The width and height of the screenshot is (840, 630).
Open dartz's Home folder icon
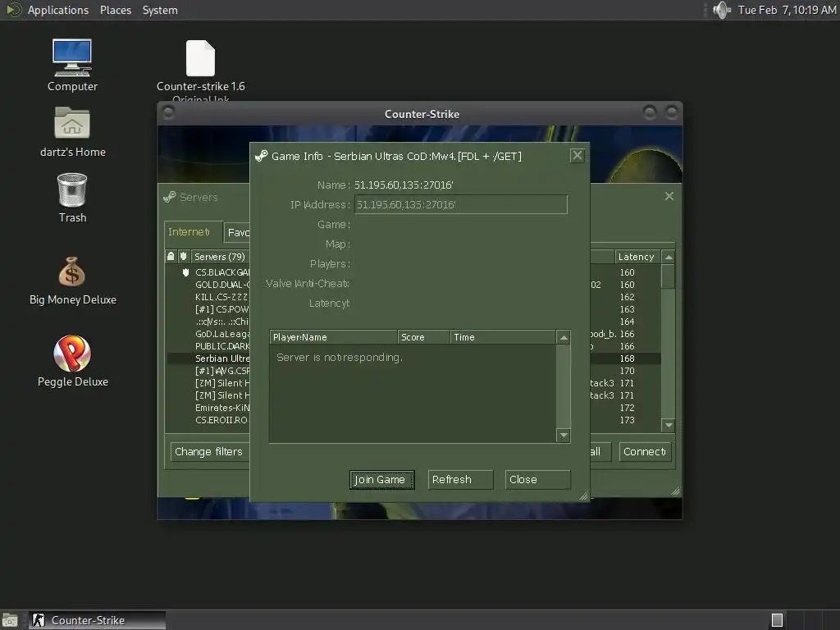click(x=72, y=131)
